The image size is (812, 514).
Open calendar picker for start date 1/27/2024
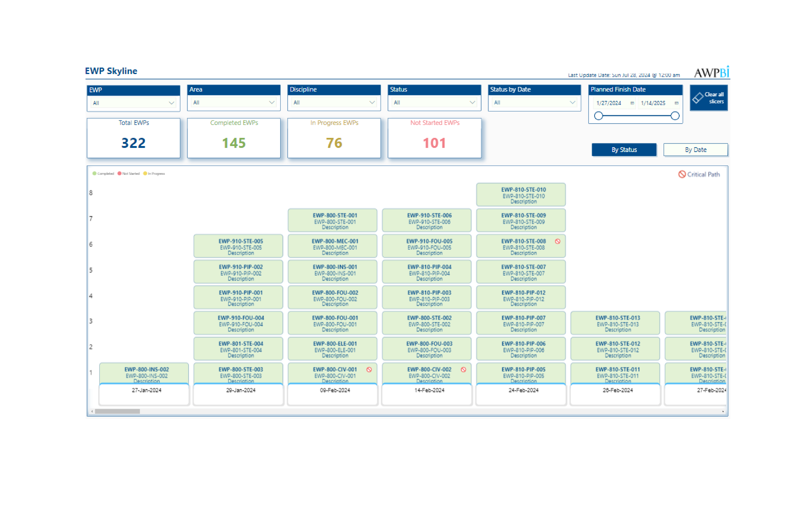tap(632, 103)
